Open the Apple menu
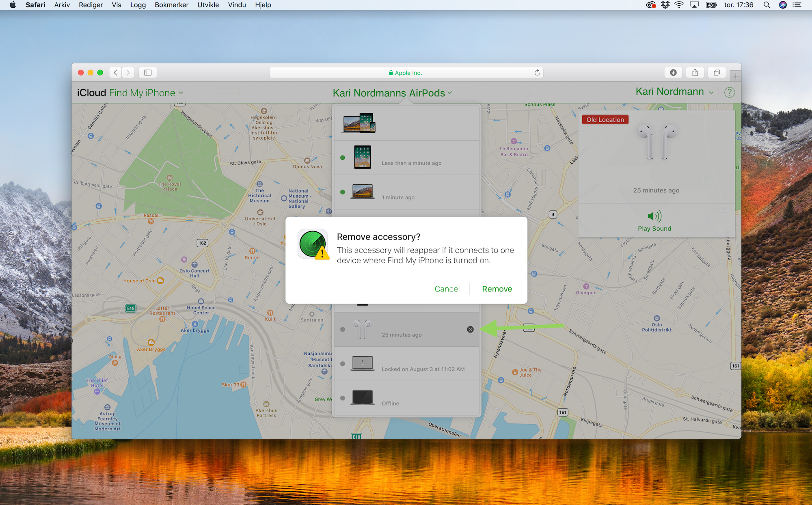The width and height of the screenshot is (812, 505). point(13,5)
